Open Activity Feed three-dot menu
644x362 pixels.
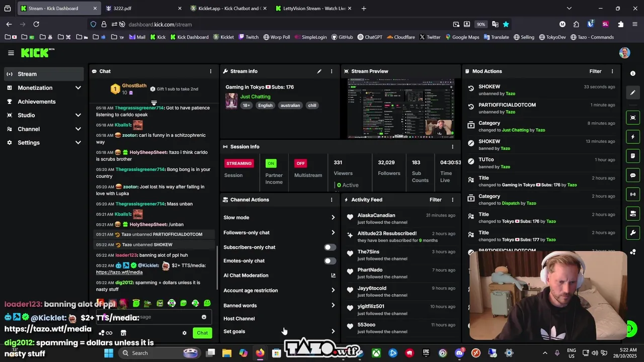pos(452,200)
